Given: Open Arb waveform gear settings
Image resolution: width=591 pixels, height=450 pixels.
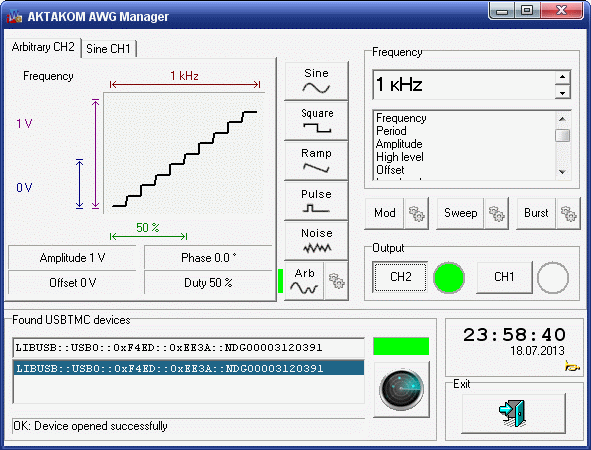Looking at the screenshot, I should (336, 281).
